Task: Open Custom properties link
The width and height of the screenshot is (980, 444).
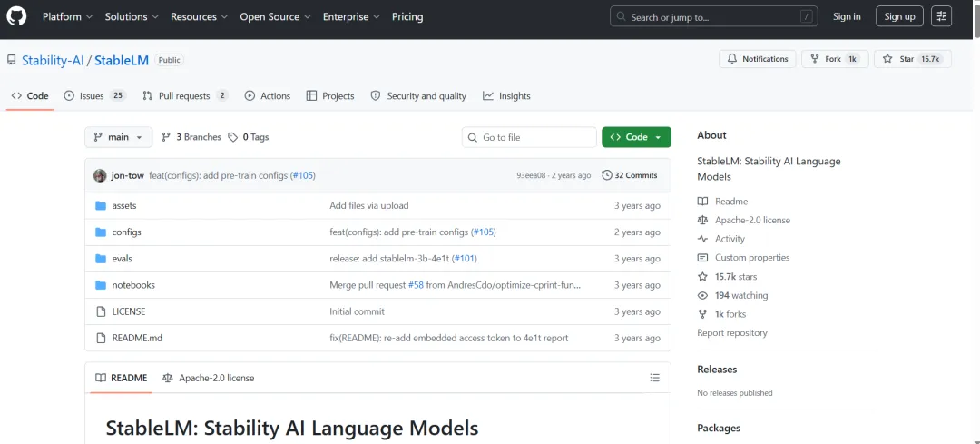Action: click(x=744, y=258)
